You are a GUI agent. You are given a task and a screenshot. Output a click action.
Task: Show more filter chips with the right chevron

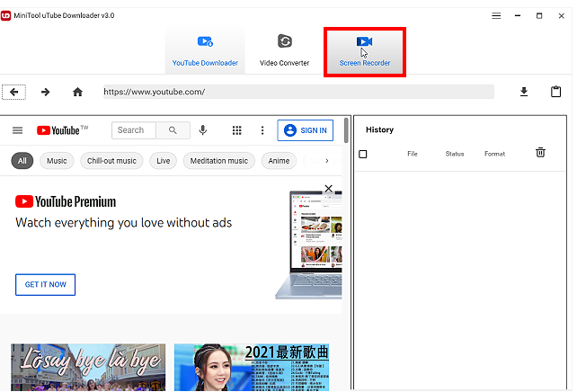point(327,161)
